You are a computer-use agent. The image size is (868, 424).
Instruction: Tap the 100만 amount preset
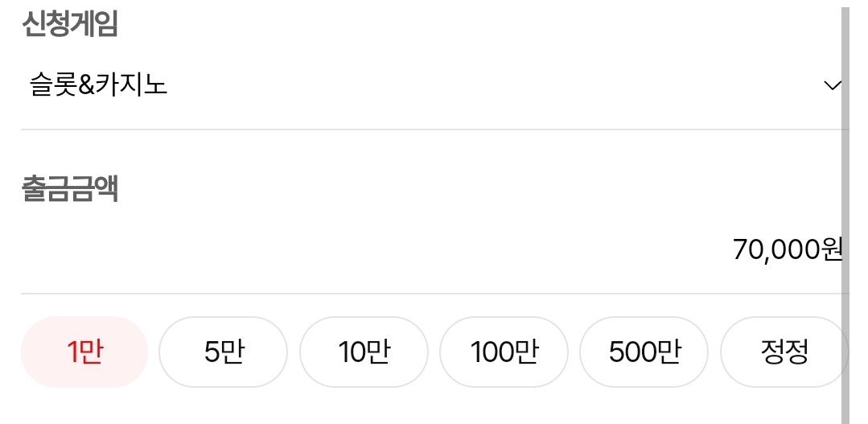(x=504, y=352)
